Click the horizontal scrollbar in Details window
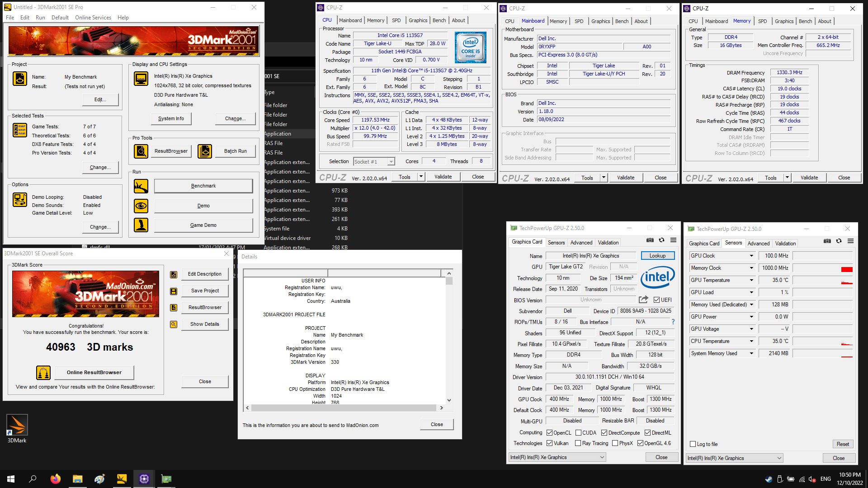This screenshot has width=868, height=488. click(x=344, y=408)
